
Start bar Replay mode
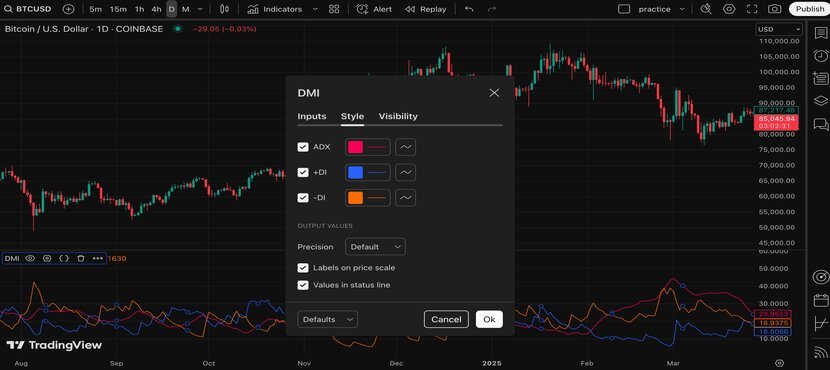tap(426, 9)
